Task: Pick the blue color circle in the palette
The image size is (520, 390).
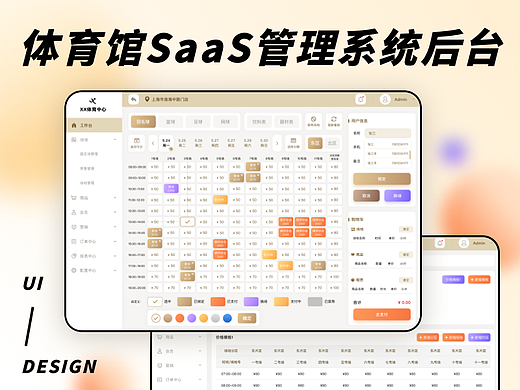Action: point(227,318)
